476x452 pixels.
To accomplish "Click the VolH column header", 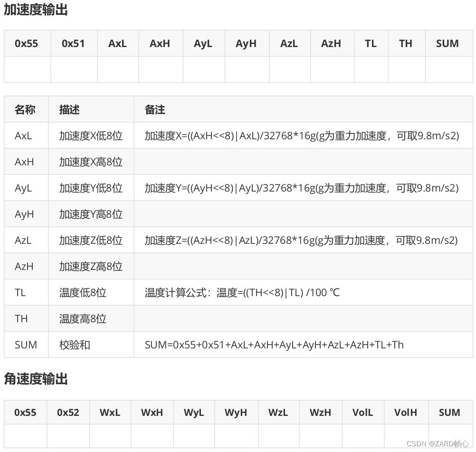I will 406,412.
